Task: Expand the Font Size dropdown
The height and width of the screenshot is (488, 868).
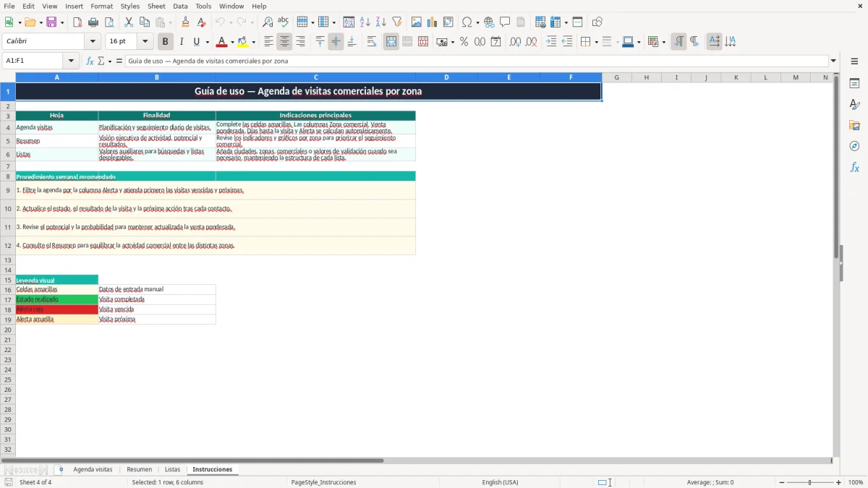Action: (145, 42)
